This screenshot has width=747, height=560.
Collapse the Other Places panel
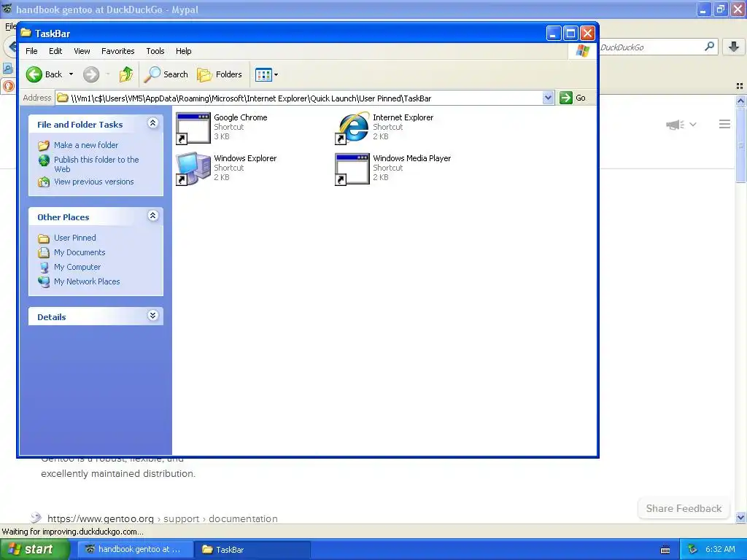click(x=152, y=216)
